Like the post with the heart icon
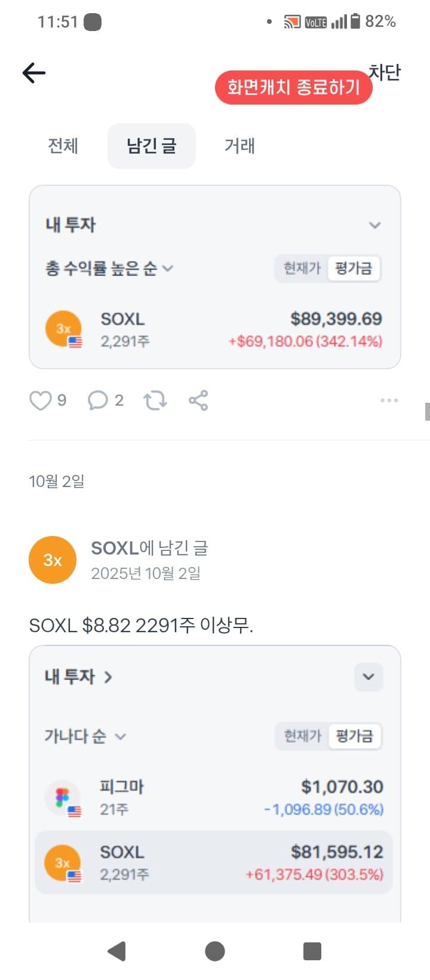430x980 pixels. click(x=40, y=400)
